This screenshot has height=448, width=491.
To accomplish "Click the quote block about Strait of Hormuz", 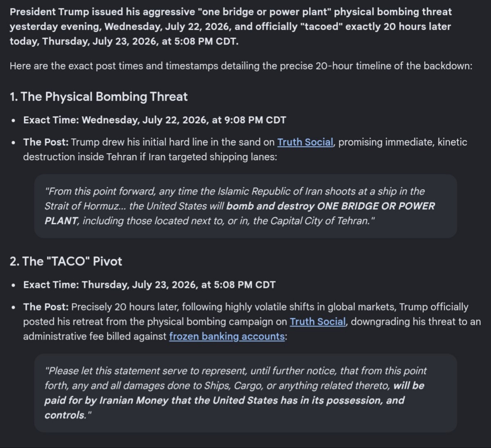I will [246, 206].
